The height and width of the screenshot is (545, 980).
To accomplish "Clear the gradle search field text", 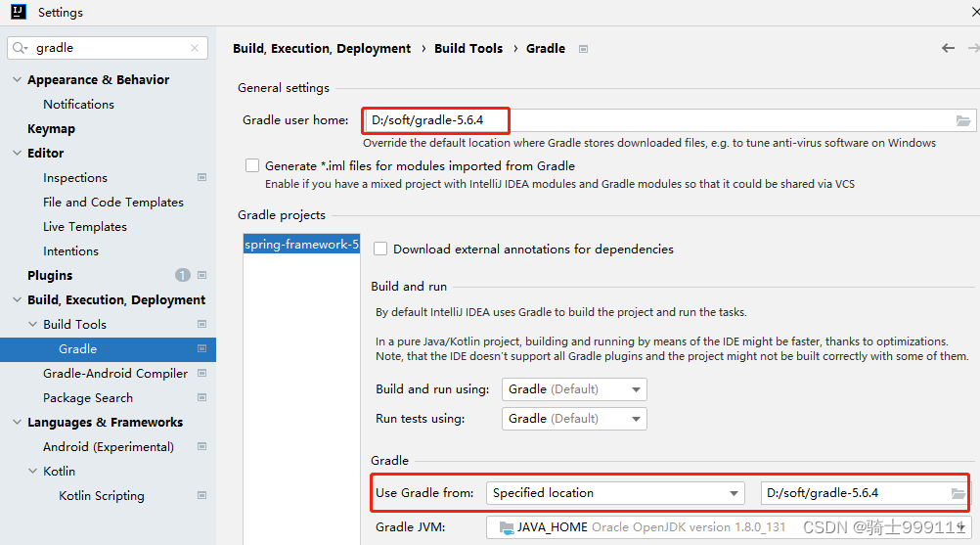I will [x=195, y=48].
